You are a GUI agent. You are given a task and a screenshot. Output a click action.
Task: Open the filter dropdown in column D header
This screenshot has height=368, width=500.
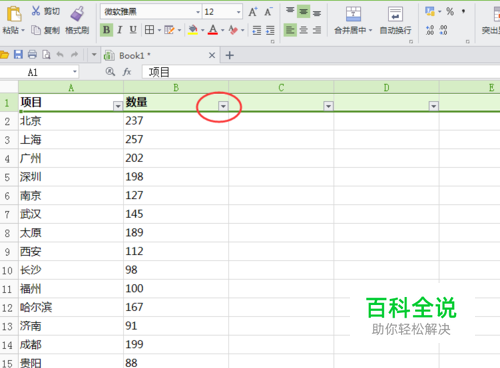point(434,106)
